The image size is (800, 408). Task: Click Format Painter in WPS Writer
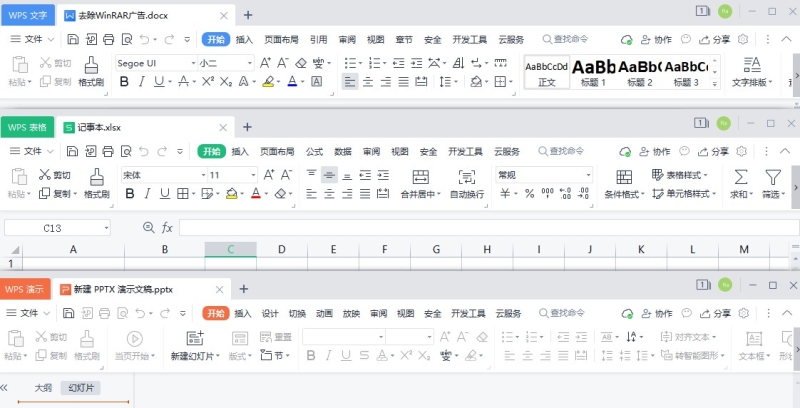[x=91, y=71]
